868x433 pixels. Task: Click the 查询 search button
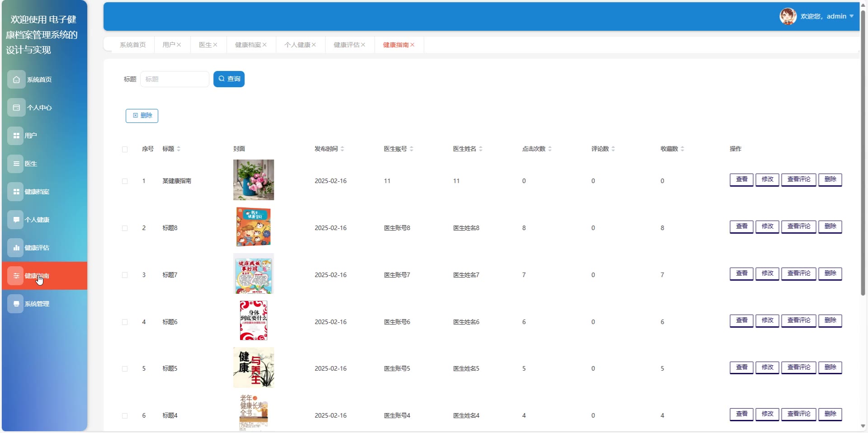point(229,79)
